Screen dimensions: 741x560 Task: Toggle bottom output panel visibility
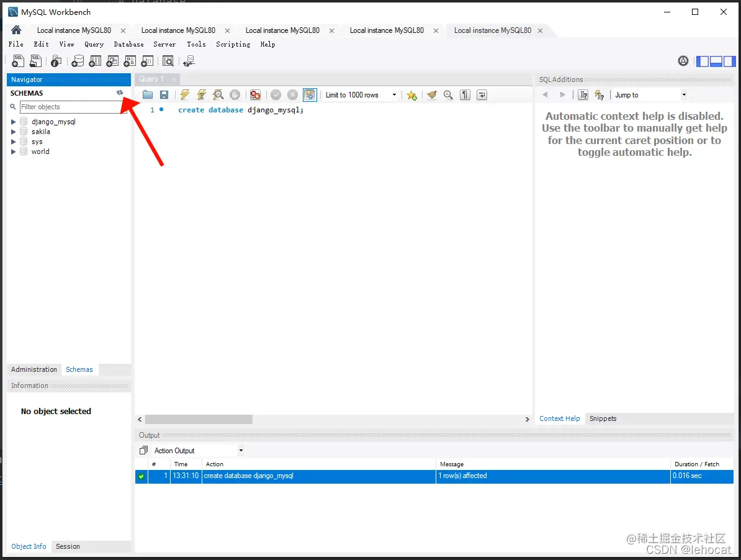pos(716,61)
